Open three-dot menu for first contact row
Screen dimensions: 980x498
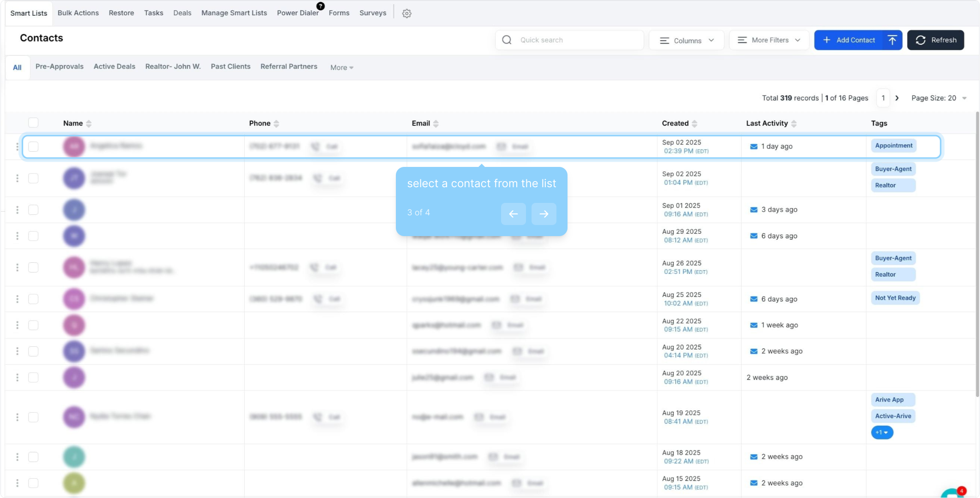[x=17, y=147]
